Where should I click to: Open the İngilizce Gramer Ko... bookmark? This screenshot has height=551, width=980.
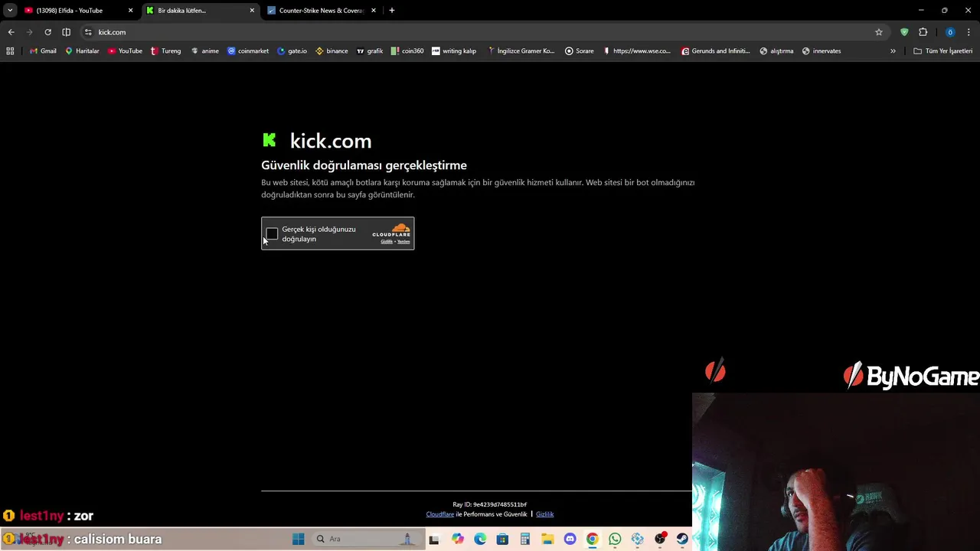click(521, 51)
